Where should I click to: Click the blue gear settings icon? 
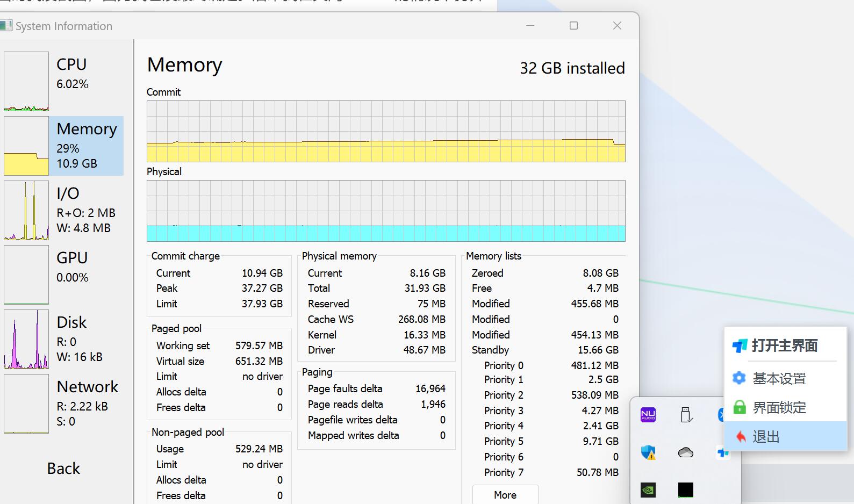click(x=740, y=378)
